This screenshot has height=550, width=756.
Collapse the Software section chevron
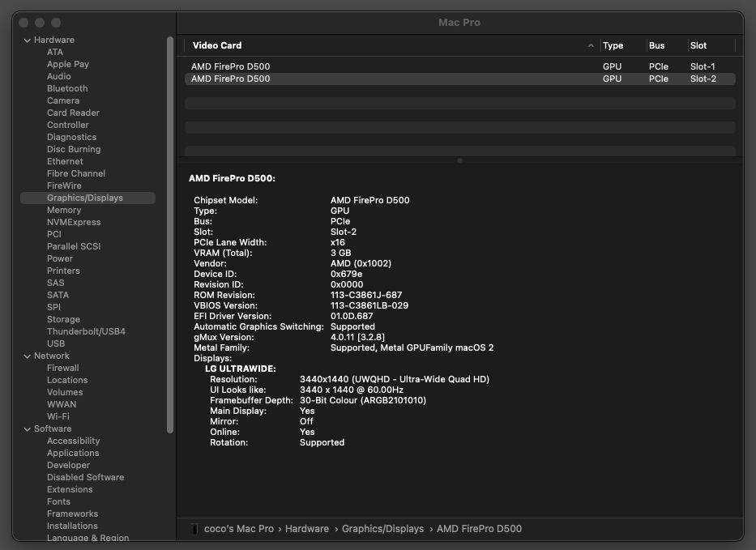coord(28,429)
